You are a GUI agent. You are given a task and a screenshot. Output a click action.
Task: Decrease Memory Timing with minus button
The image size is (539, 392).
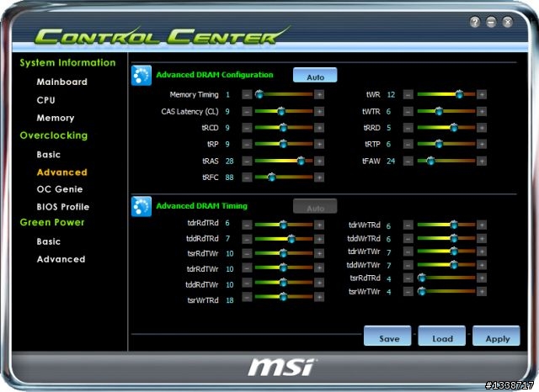tap(247, 94)
